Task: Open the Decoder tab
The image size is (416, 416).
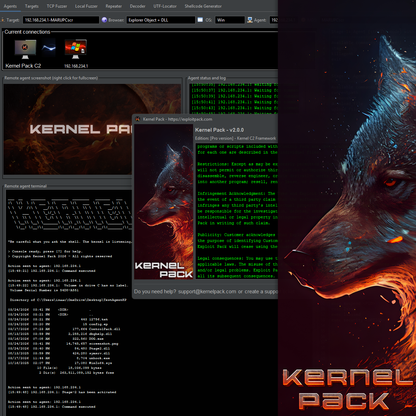Action: (x=137, y=6)
